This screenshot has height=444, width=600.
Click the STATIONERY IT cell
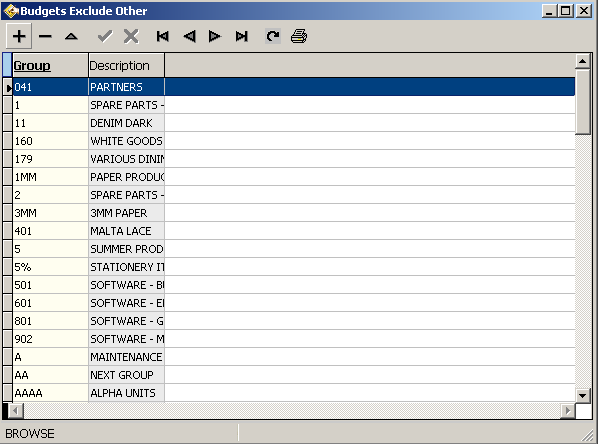pyautogui.click(x=127, y=267)
